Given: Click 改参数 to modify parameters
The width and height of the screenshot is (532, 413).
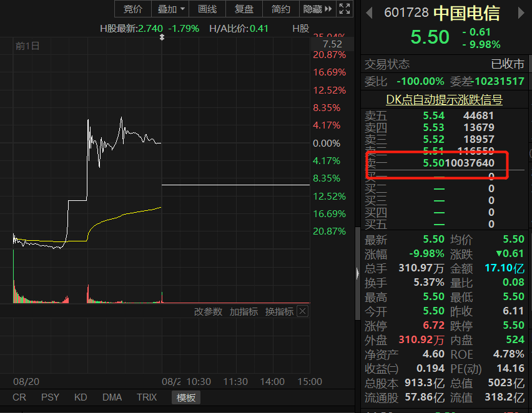Looking at the screenshot, I should 208,311.
